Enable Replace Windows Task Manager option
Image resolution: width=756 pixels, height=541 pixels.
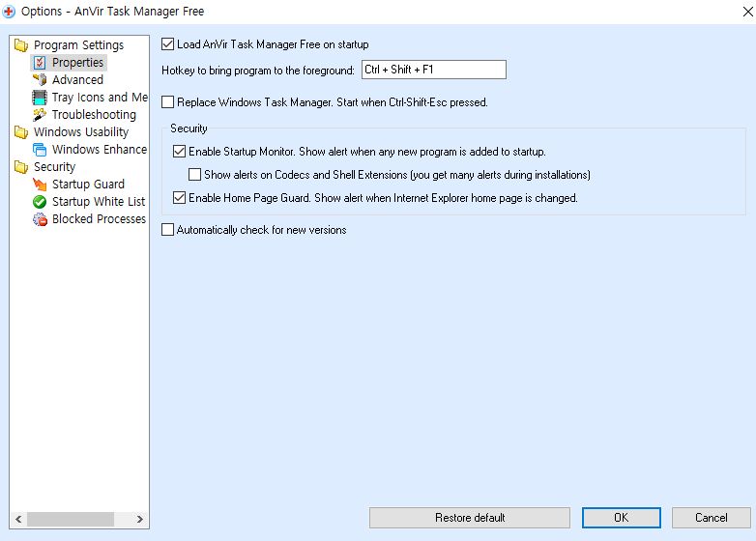tap(168, 102)
